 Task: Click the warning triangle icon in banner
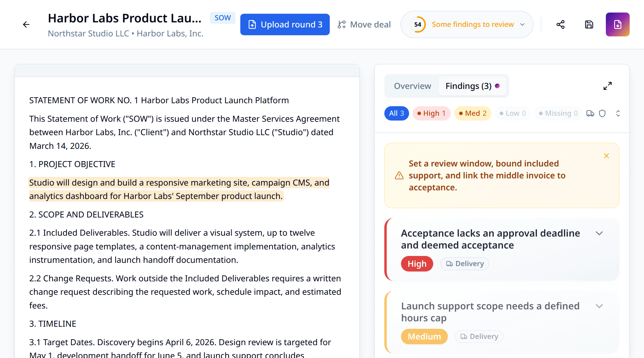point(399,175)
